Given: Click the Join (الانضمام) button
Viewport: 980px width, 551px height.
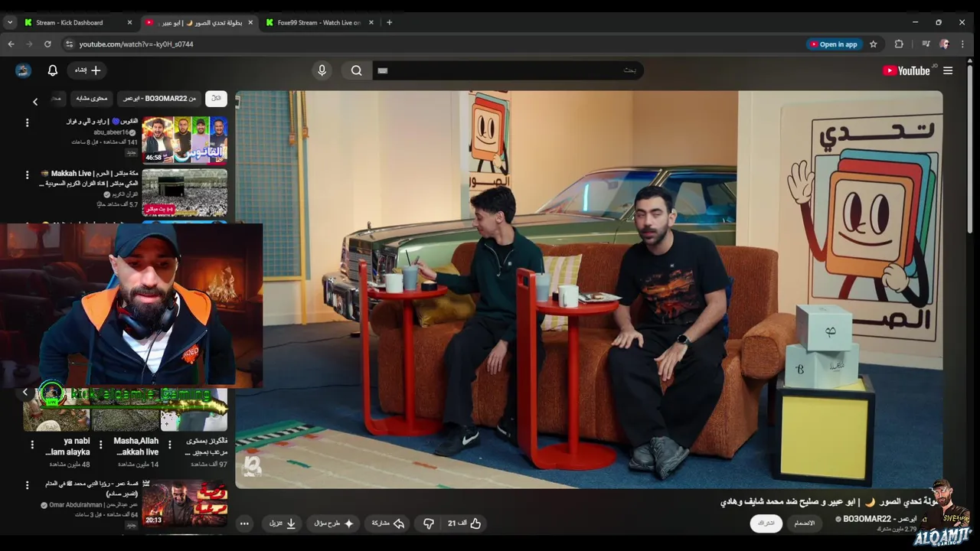Looking at the screenshot, I should [x=805, y=523].
